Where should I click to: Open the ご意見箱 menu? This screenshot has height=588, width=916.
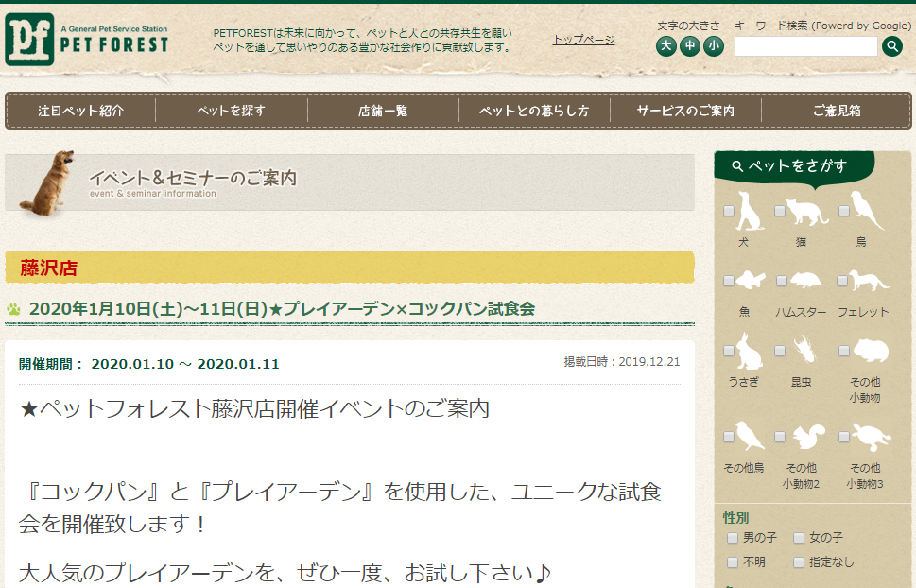tap(837, 111)
